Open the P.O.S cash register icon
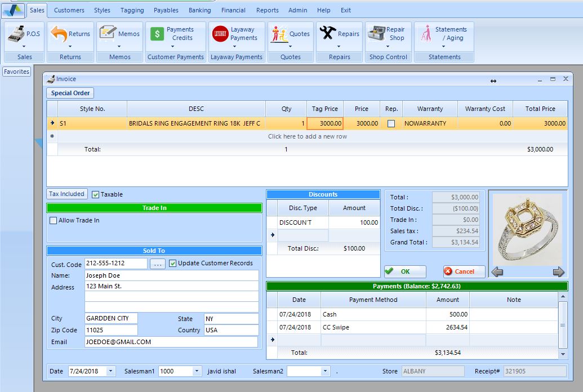Screen dimensions: 583x392 tap(16, 34)
